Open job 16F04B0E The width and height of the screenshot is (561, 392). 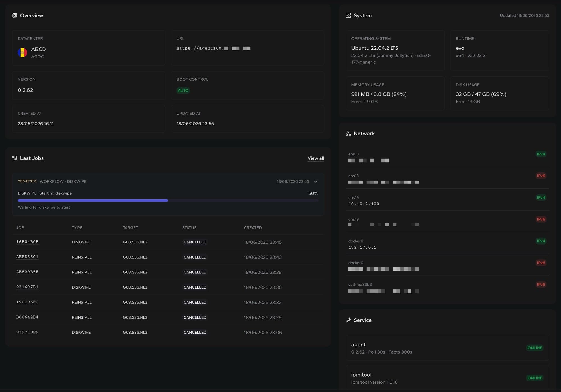point(27,242)
